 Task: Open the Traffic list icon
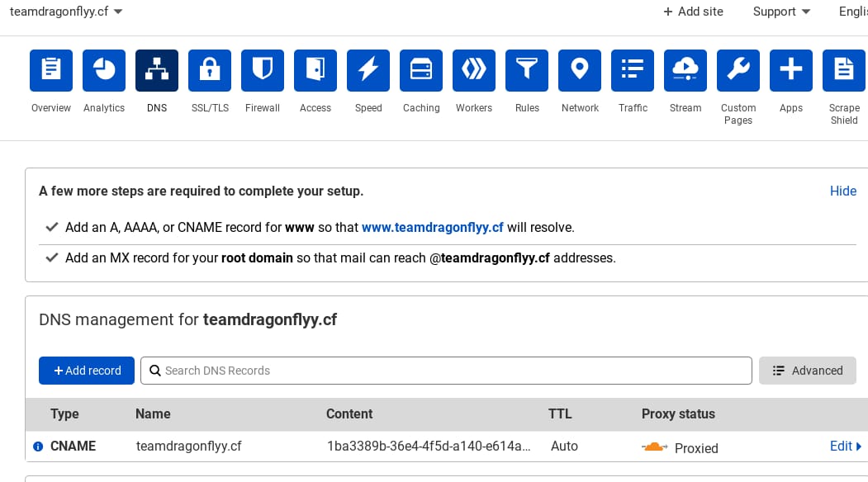point(633,70)
